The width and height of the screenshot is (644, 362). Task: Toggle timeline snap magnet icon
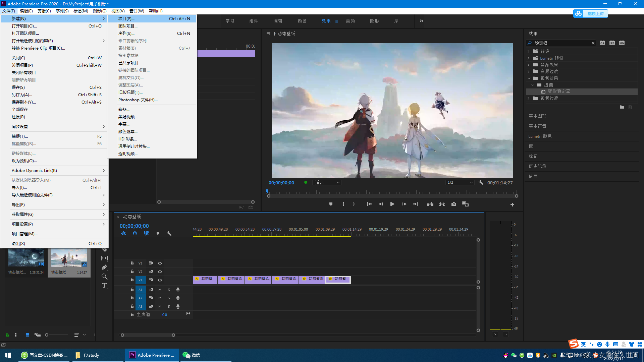pyautogui.click(x=135, y=233)
